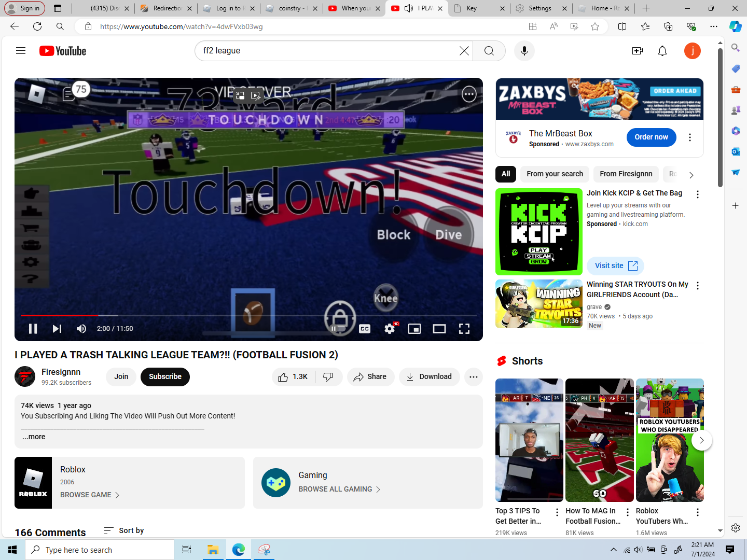Open Top 3 TIPS short thumbnail
747x560 pixels.
click(529, 440)
